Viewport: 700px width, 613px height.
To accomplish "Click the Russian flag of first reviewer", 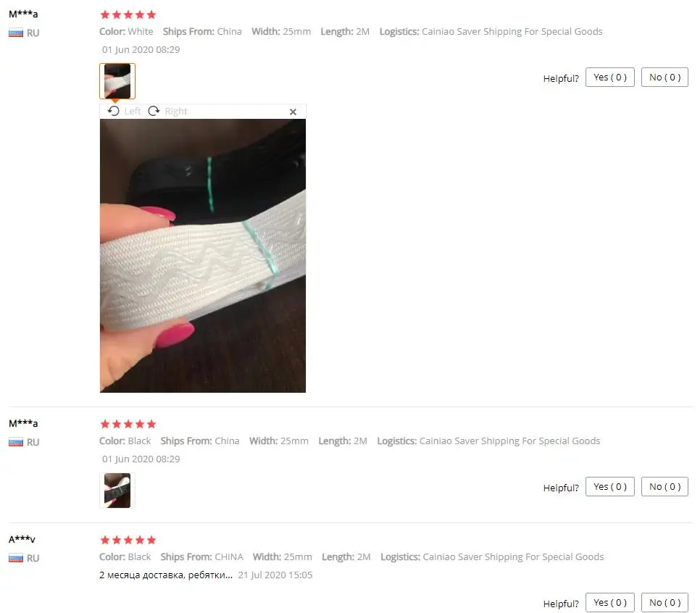I will (x=16, y=33).
